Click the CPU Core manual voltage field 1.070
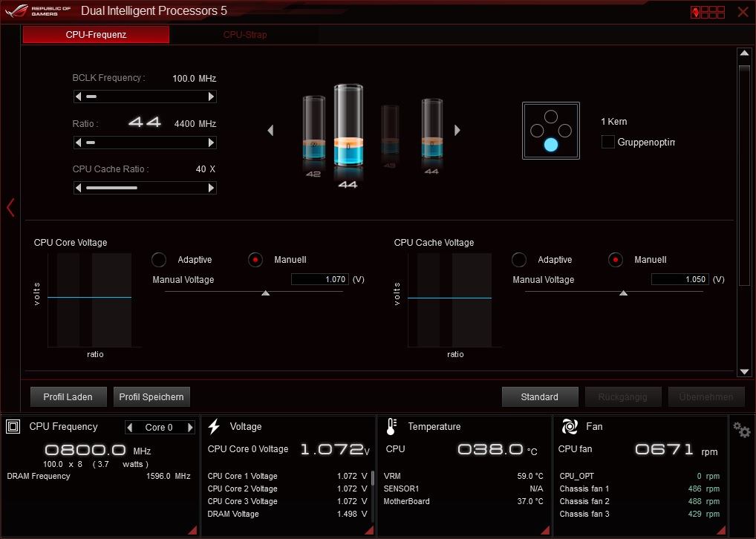 [319, 279]
